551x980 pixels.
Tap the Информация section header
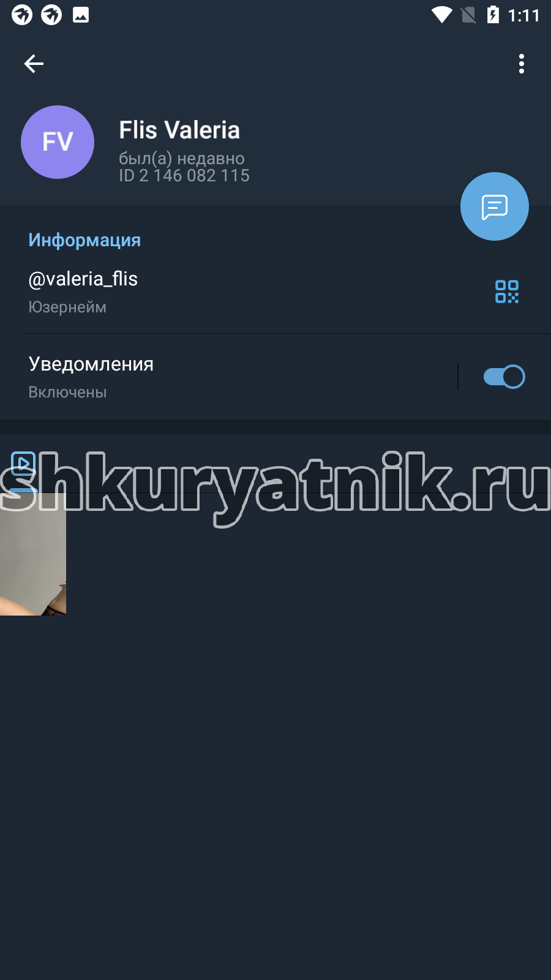pos(84,240)
